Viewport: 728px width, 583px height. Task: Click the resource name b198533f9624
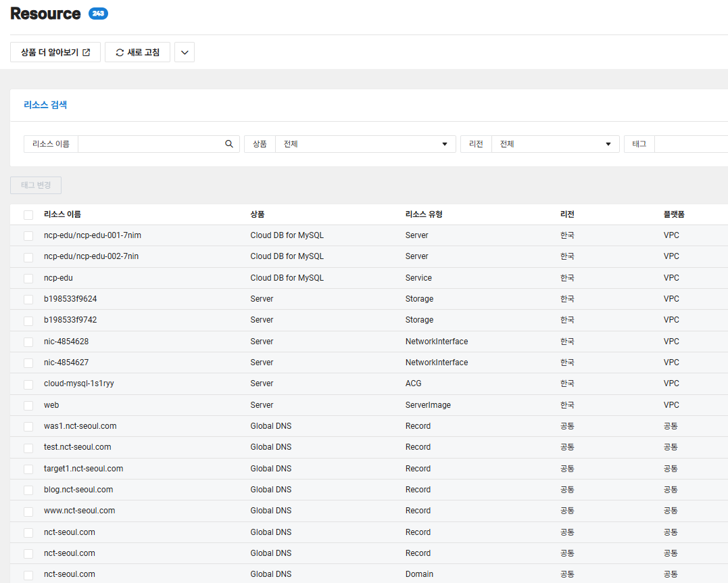pyautogui.click(x=70, y=299)
